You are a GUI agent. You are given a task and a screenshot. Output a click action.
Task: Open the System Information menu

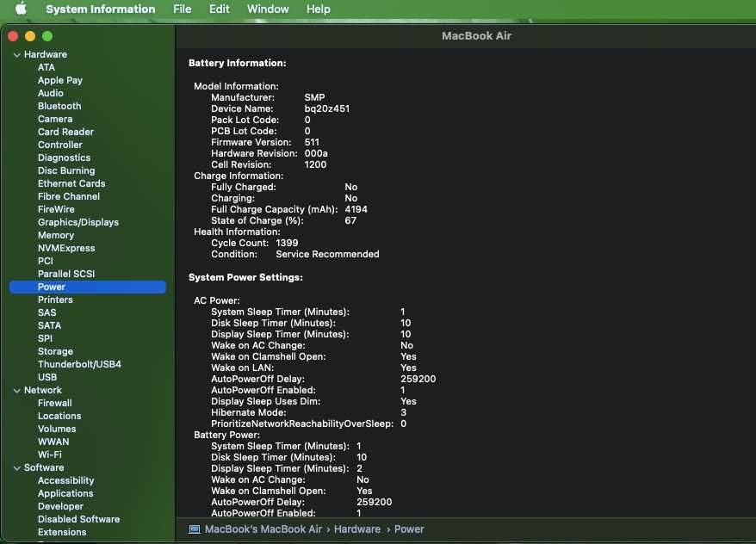click(100, 9)
